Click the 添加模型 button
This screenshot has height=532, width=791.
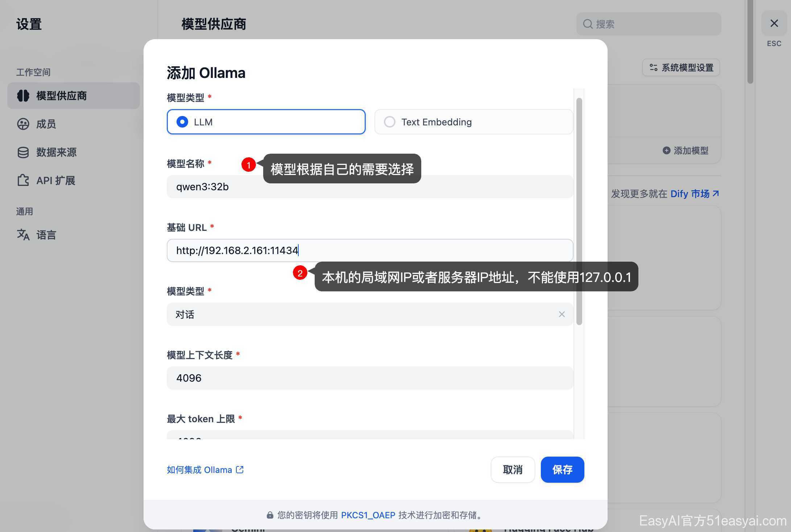click(685, 150)
